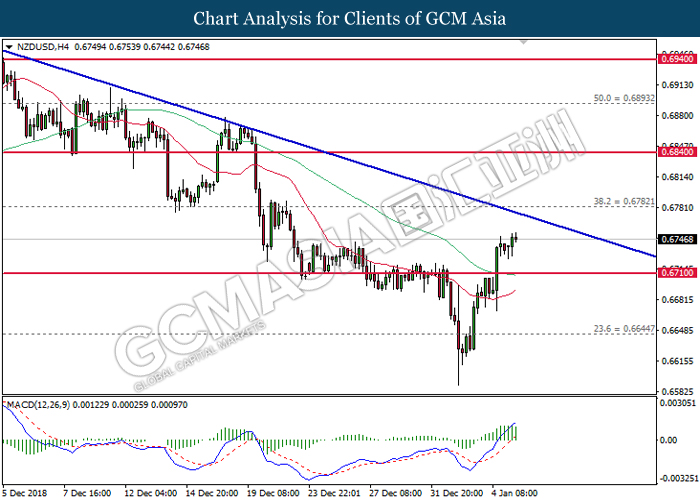Select the 0.67100 red price label
The width and height of the screenshot is (700, 500).
tap(677, 273)
